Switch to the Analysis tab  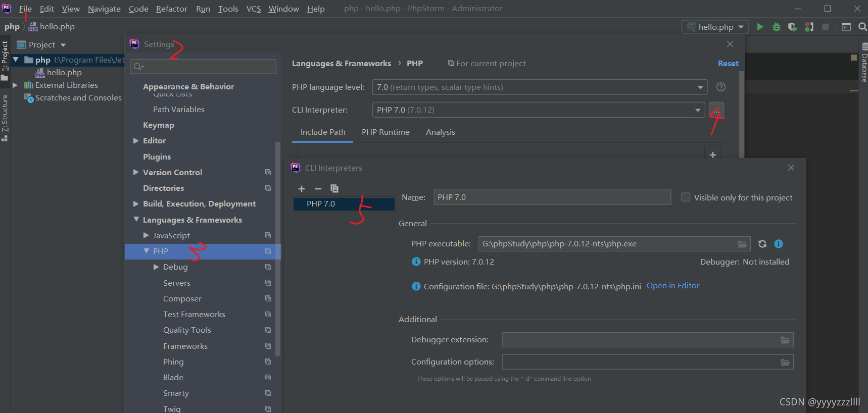440,132
